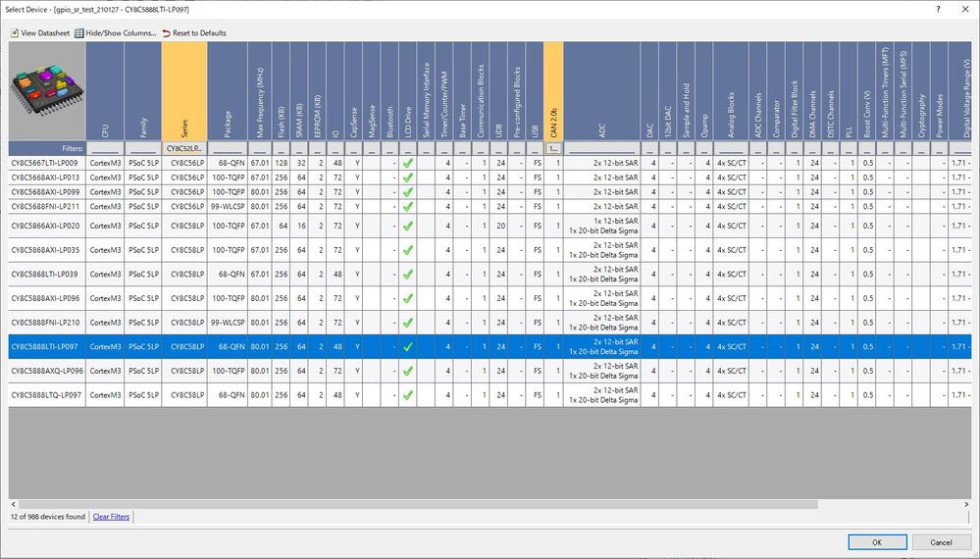Click the PSoC chip image thumbnail

click(x=45, y=94)
